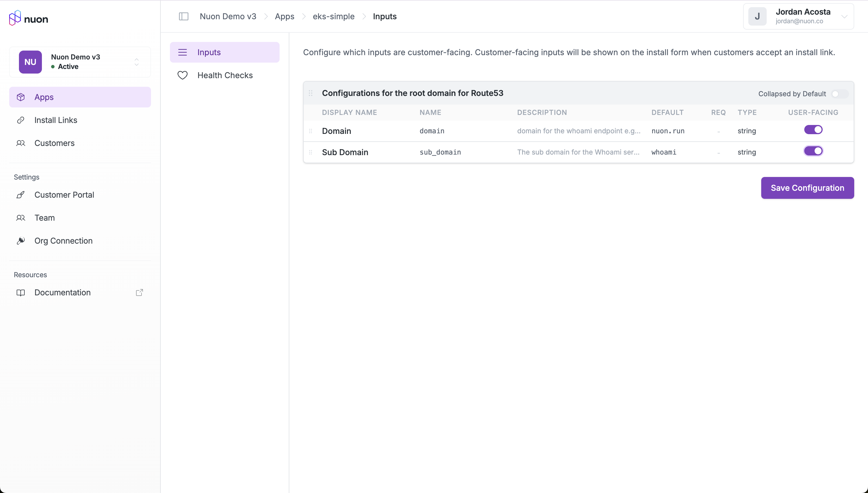Image resolution: width=868 pixels, height=493 pixels.
Task: Expand the Nuon Demo v3 workspace switcher
Action: pyautogui.click(x=136, y=62)
